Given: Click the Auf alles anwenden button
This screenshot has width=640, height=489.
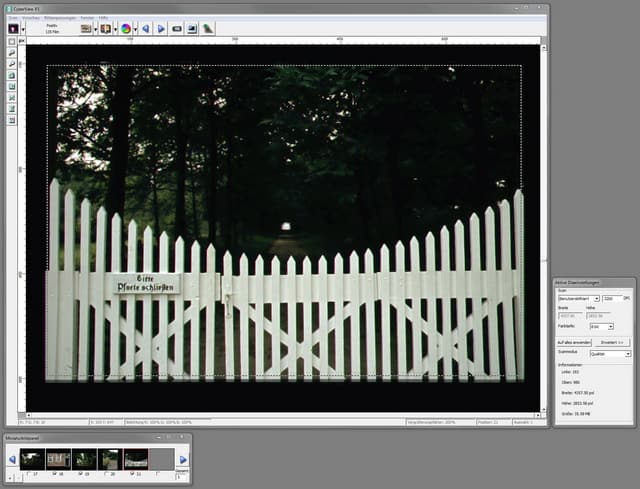Looking at the screenshot, I should point(574,342).
